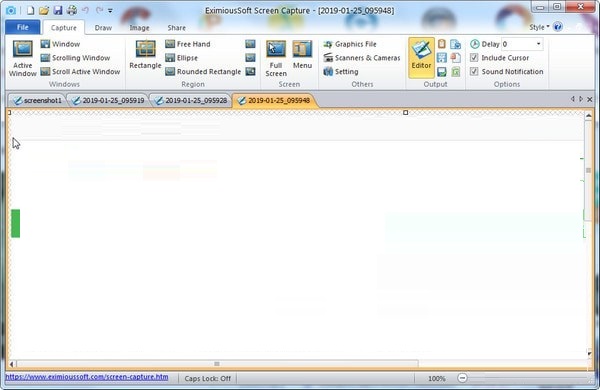600x390 pixels.
Task: Open Help with the question mark icon
Action: [558, 27]
